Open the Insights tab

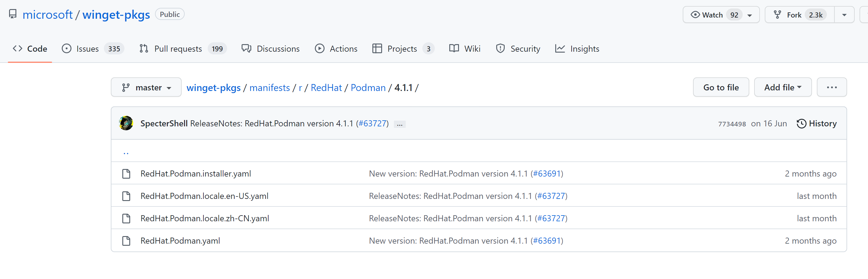point(577,49)
